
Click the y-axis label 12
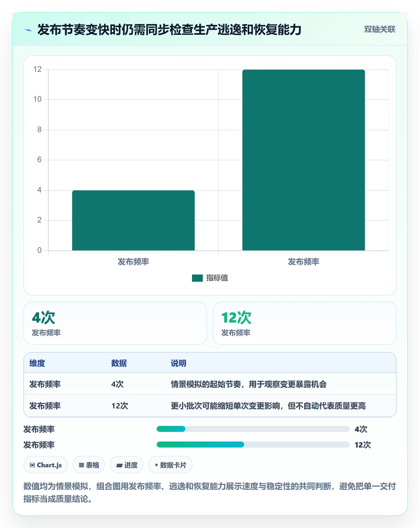pos(37,69)
